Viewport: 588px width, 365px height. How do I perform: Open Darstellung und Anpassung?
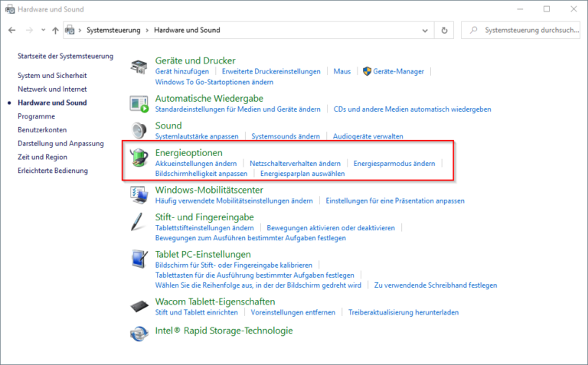pyautogui.click(x=60, y=144)
